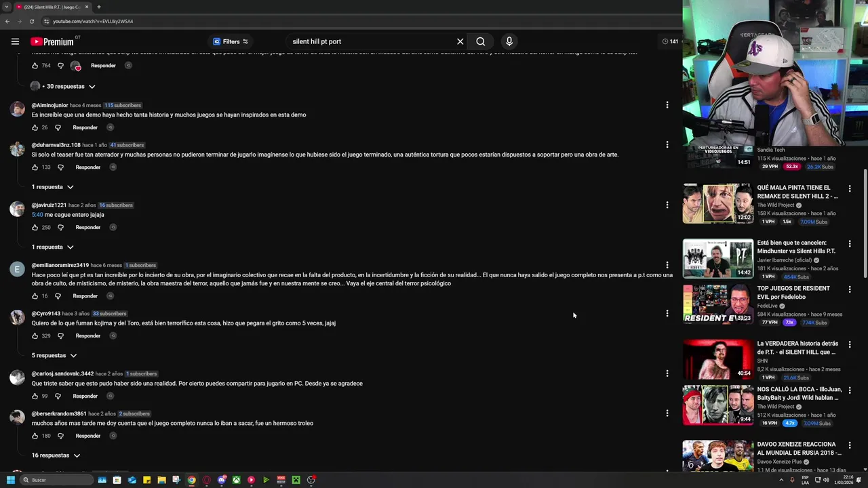This screenshot has width=868, height=488.
Task: Like the comment with 764 likes
Action: pyautogui.click(x=35, y=66)
